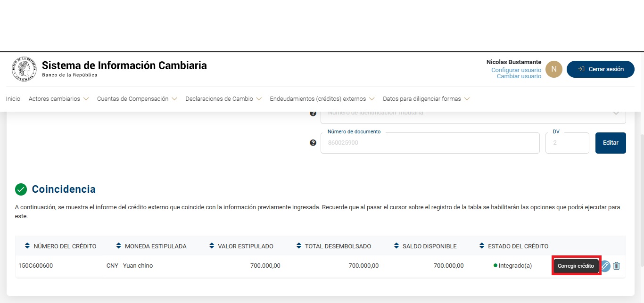This screenshot has height=303, width=644.
Task: Sort by NÚMERO DEL CRÉDITO column arrows
Action: pyautogui.click(x=27, y=246)
